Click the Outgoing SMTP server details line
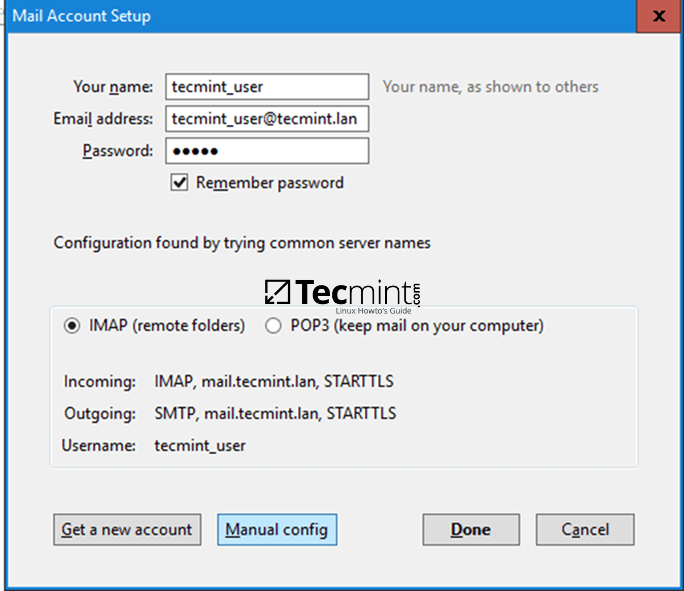The width and height of the screenshot is (684, 591). point(275,413)
